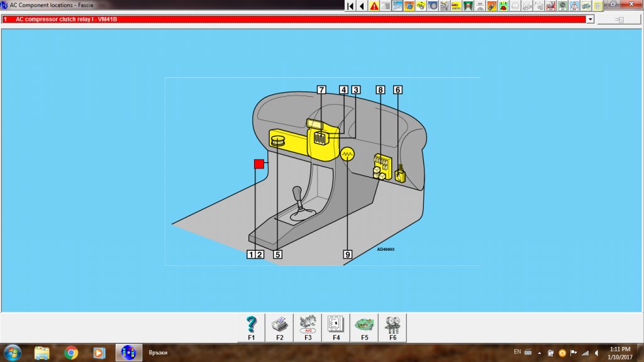The width and height of the screenshot is (644, 362).
Task: Click component label number 7
Action: [x=321, y=90]
